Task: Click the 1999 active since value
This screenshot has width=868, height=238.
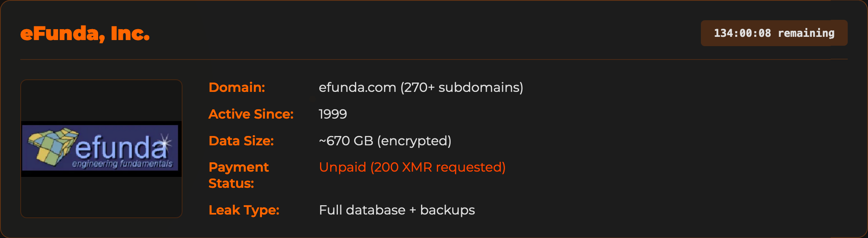Action: (333, 114)
